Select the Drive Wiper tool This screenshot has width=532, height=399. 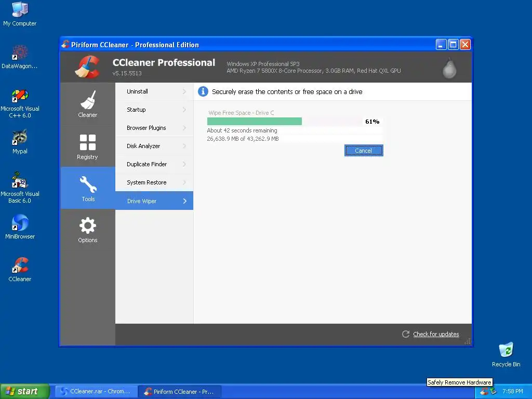pyautogui.click(x=154, y=201)
